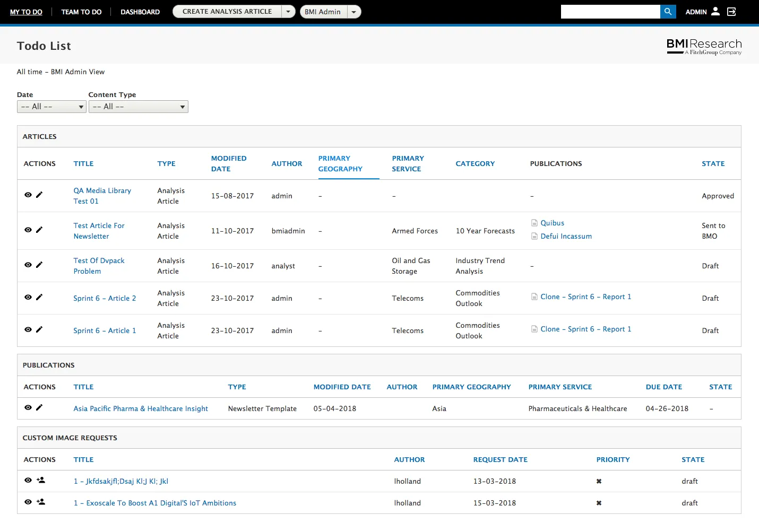759x532 pixels.
Task: Click the search magnifier button
Action: [x=668, y=12]
